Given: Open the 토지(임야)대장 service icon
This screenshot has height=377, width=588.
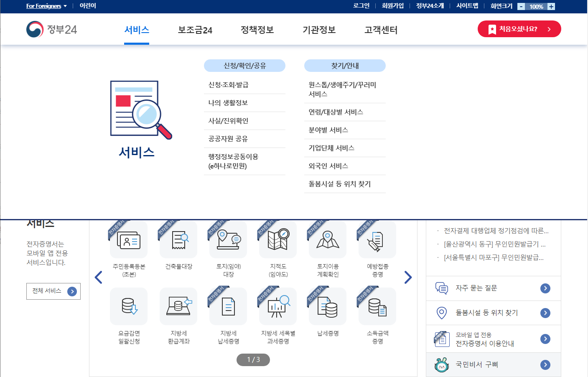Looking at the screenshot, I should click(228, 240).
